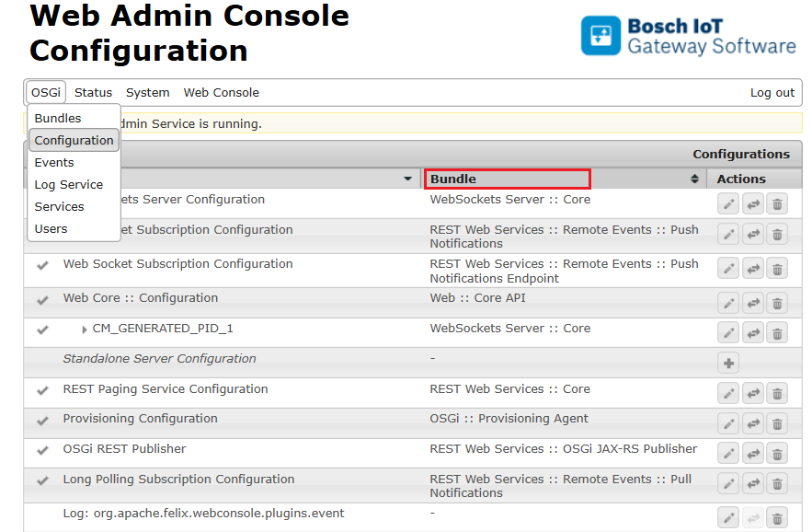Delete Web Core :: Configuration with trash icon

click(777, 302)
